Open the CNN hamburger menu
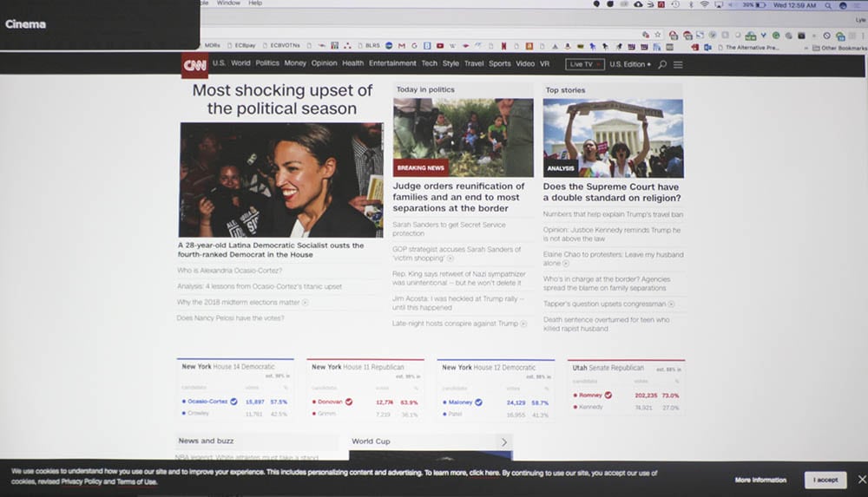 (678, 64)
